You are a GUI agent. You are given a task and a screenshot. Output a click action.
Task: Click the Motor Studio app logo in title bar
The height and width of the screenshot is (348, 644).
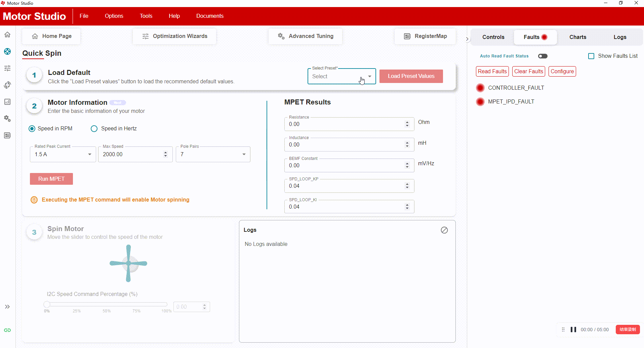(3, 3)
